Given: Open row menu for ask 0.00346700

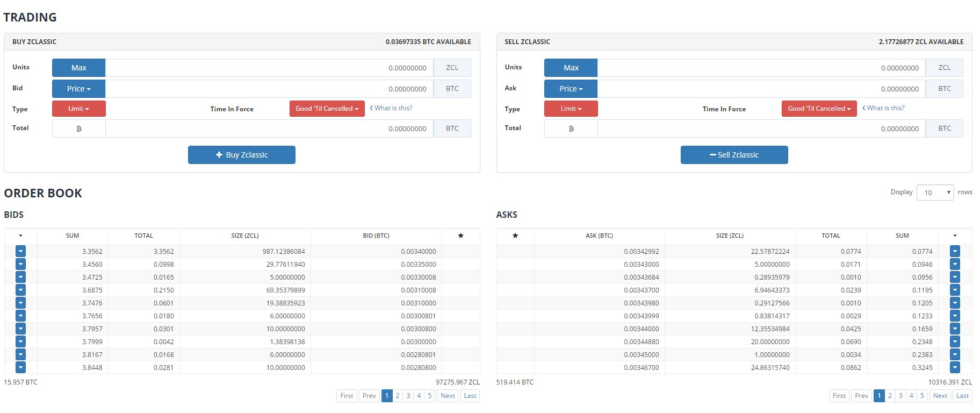Looking at the screenshot, I should (x=955, y=367).
